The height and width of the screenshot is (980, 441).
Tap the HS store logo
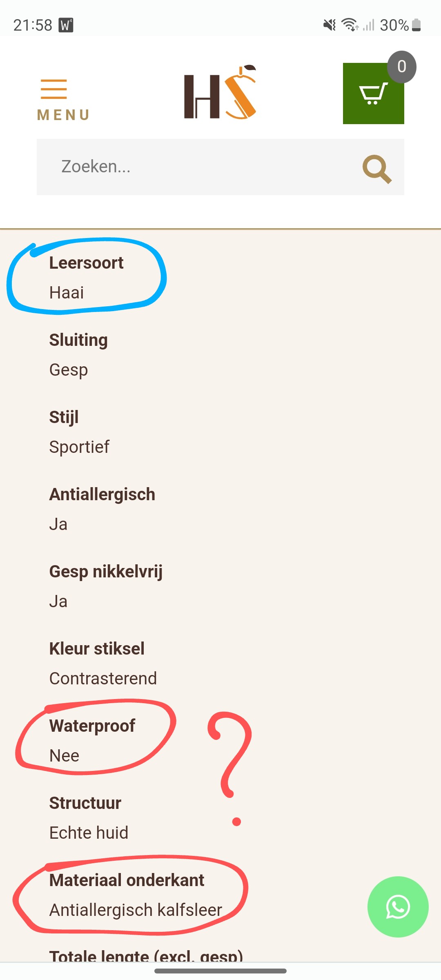point(220,92)
